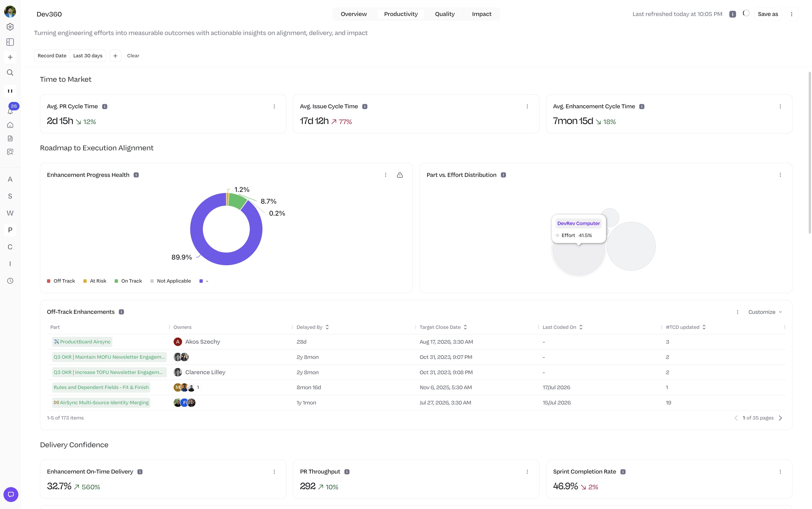This screenshot has height=509, width=812.
Task: Open Off-Track Enhancements options menu
Action: coord(737,312)
